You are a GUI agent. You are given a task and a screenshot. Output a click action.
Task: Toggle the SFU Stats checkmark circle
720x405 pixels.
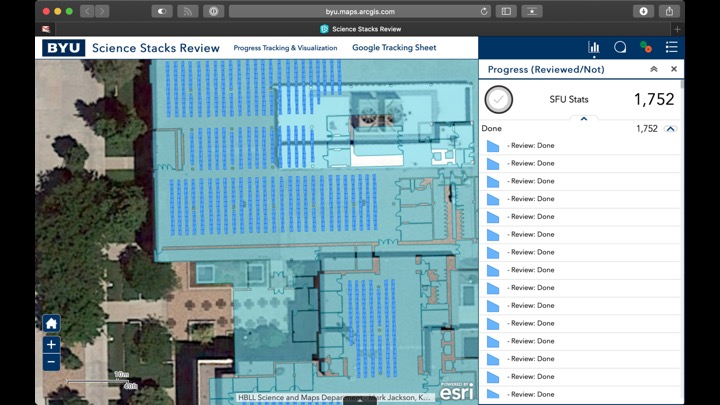[x=499, y=100]
